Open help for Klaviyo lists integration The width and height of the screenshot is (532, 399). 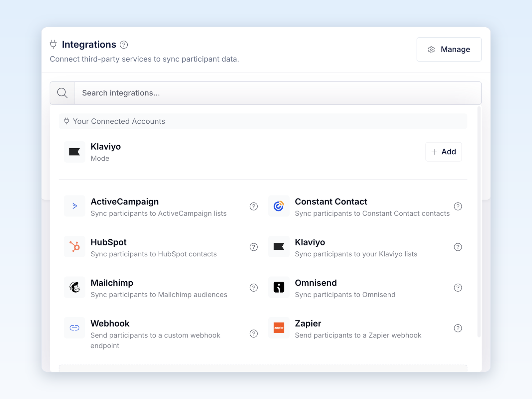click(x=458, y=247)
